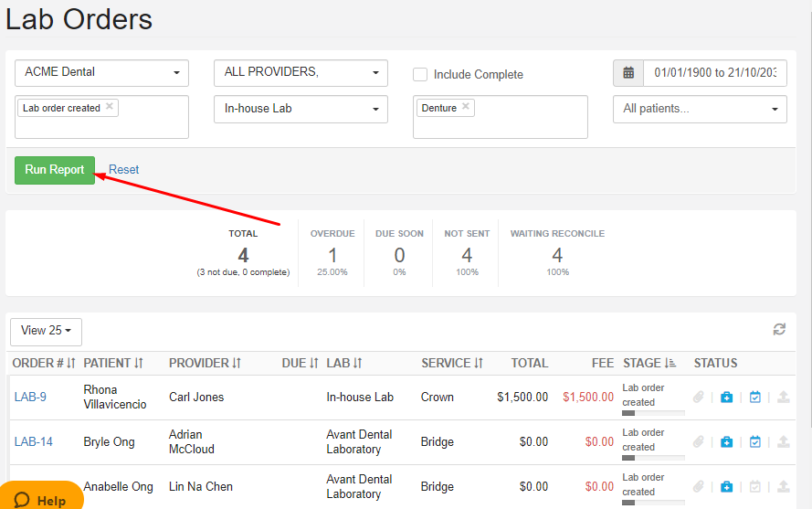This screenshot has width=812, height=509.
Task: Click the green Run Report button
Action: pos(55,170)
